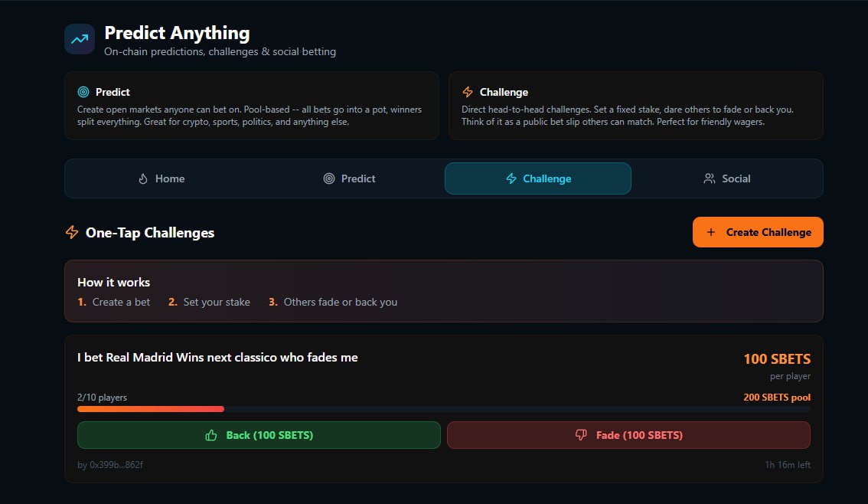Click the lightning icon in the Challenge tab
Image resolution: width=868 pixels, height=504 pixels.
tap(511, 178)
